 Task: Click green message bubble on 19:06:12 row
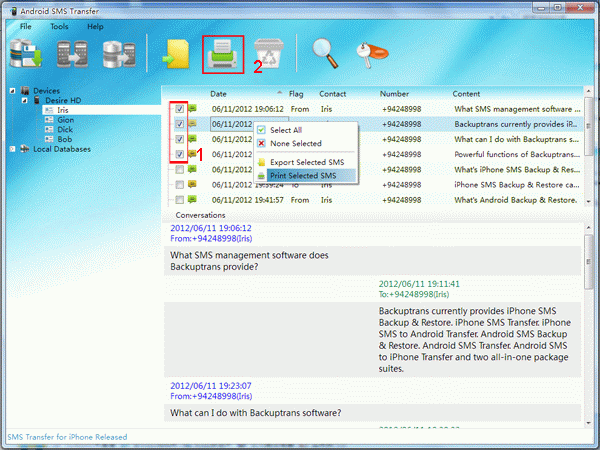pyautogui.click(x=192, y=108)
